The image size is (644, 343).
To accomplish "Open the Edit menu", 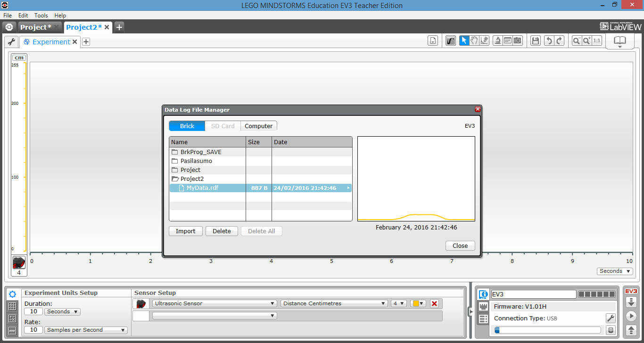I will 23,16.
